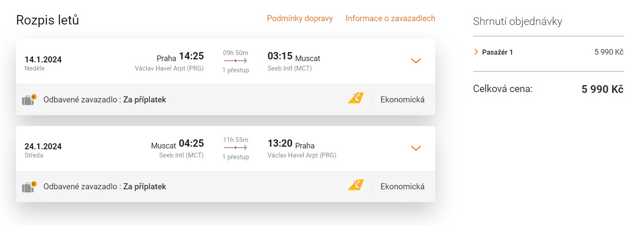Click the Rozpis letů heading
The width and height of the screenshot is (644, 225).
[47, 20]
